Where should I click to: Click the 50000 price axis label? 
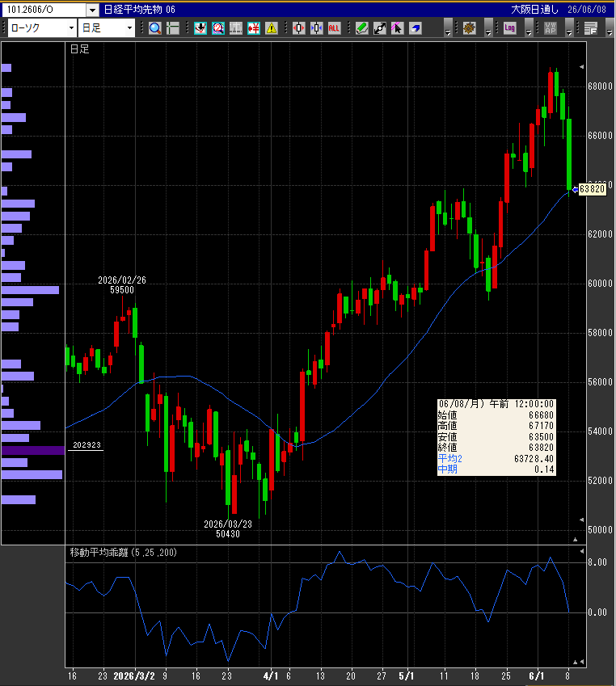600,530
